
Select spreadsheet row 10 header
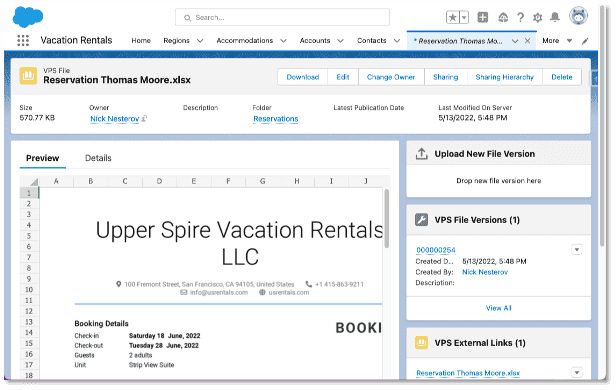point(29,290)
